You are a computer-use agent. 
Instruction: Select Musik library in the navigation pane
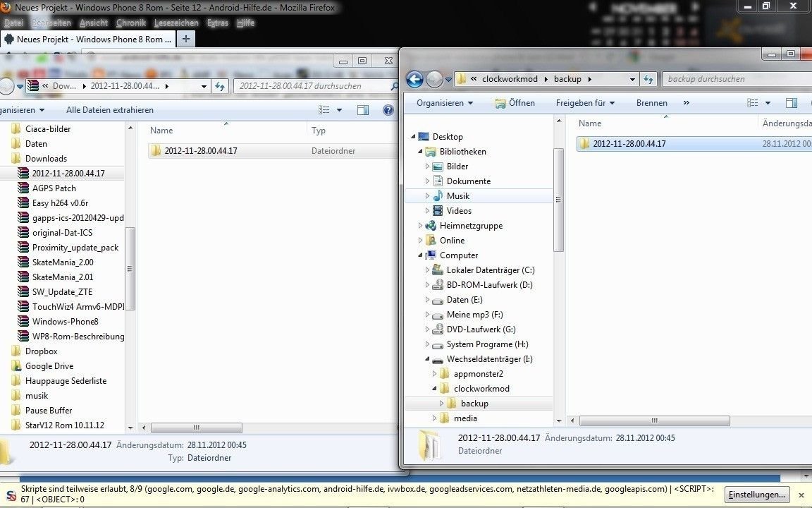[457, 196]
